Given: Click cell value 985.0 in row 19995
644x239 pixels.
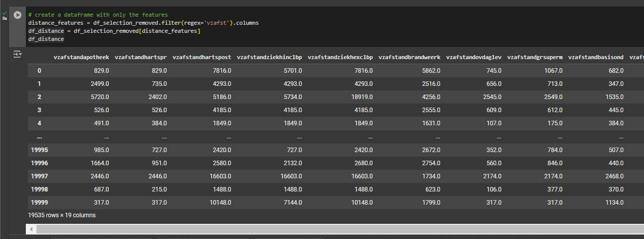Looking at the screenshot, I should pos(101,150).
